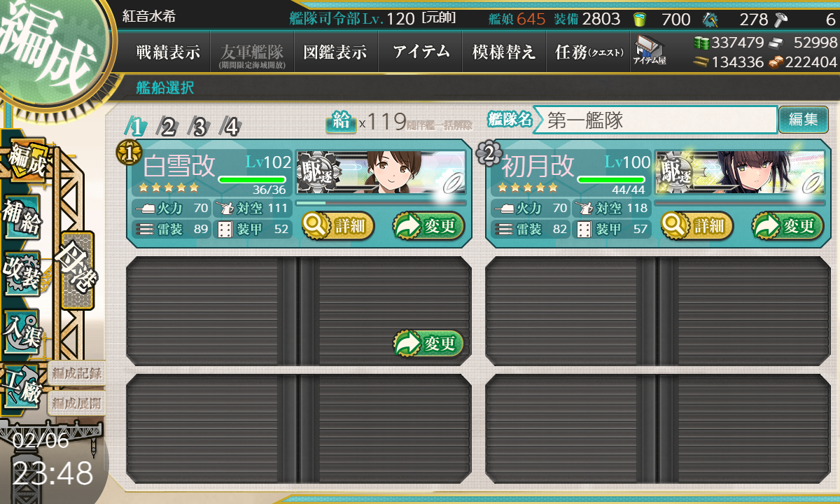Switch to fleet 4 tab
Screen dimensions: 840x504
tap(230, 127)
